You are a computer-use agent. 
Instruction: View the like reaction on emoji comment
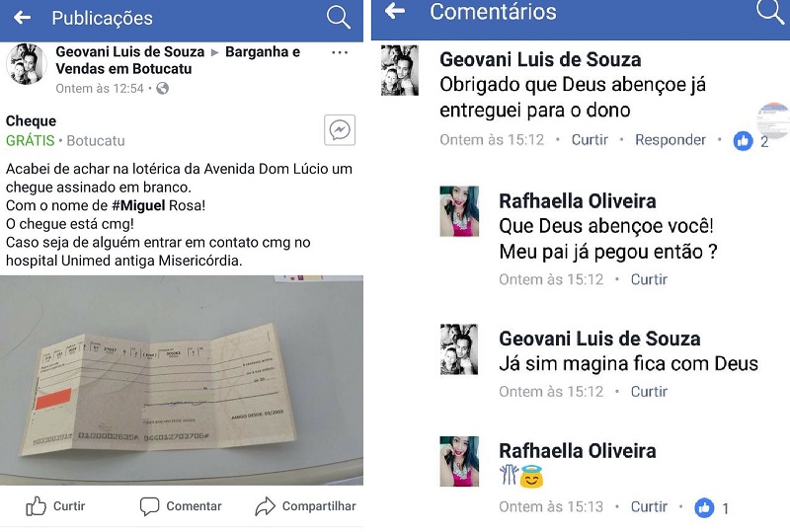point(712,507)
